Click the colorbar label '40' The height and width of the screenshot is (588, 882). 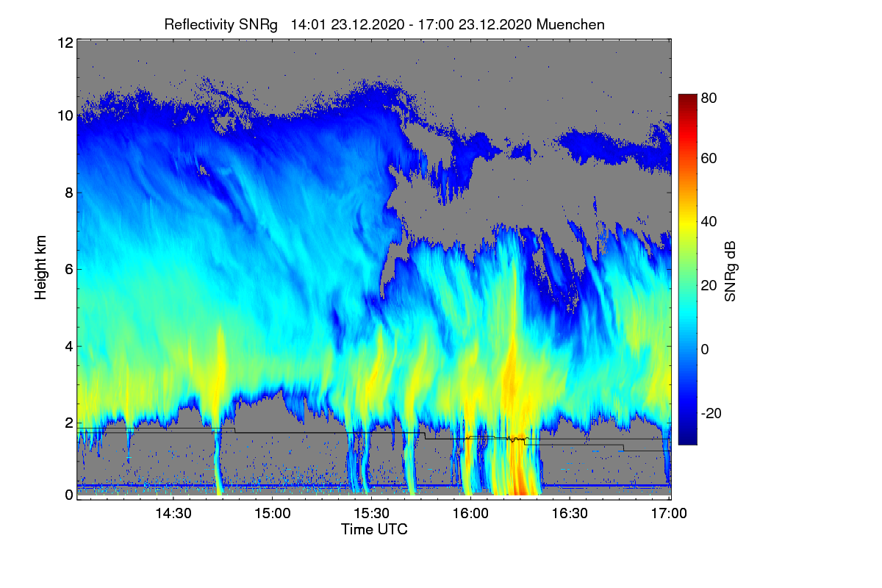(709, 221)
